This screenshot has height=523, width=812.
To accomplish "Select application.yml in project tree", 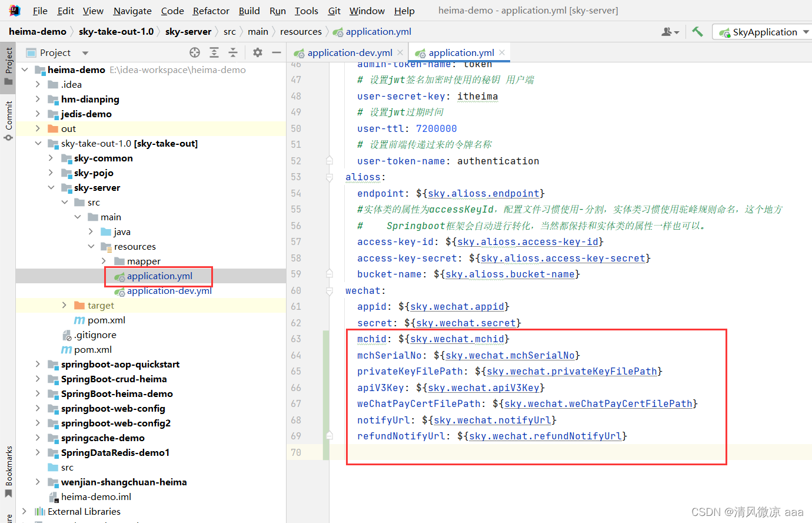I will (159, 276).
